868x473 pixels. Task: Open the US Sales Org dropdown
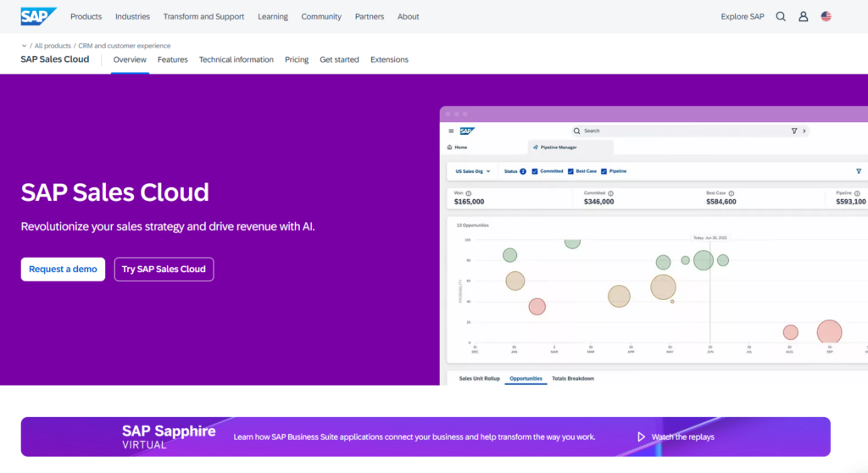(x=473, y=172)
